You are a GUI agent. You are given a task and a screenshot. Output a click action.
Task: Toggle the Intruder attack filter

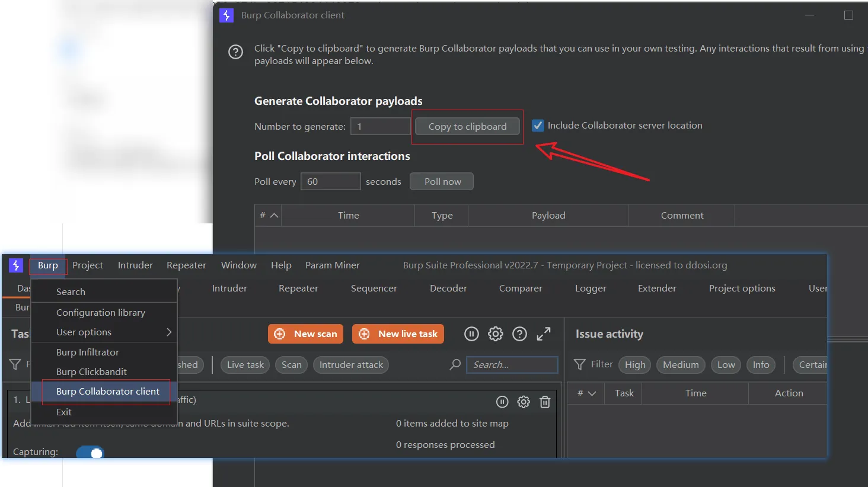coord(351,365)
